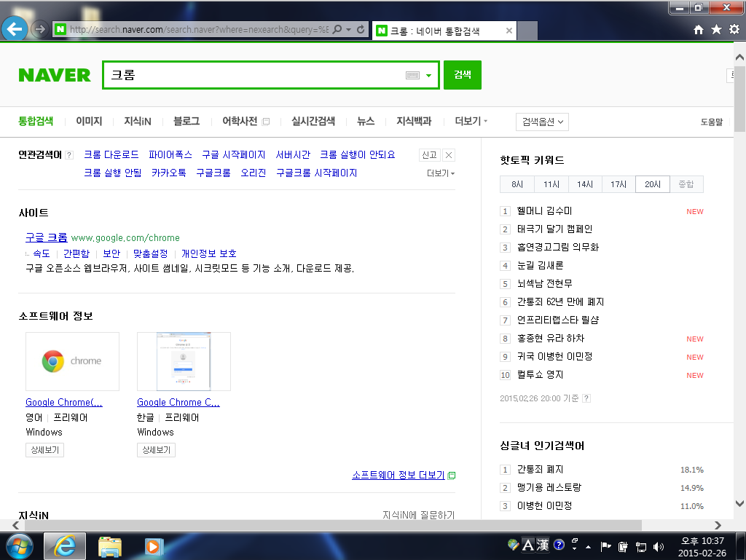Open the Google Chrome C... software link
The height and width of the screenshot is (560, 746).
click(178, 402)
